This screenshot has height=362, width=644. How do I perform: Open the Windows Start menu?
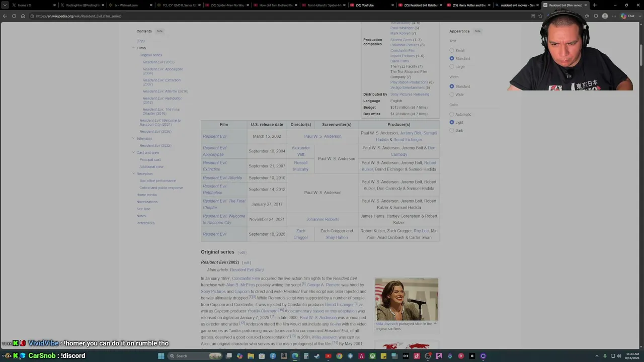[x=161, y=356]
